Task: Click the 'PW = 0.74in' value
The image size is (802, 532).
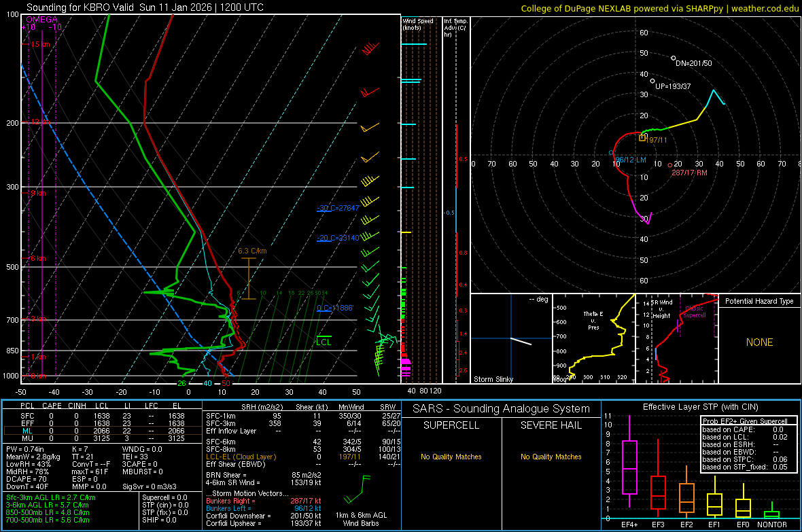Action: point(25,449)
